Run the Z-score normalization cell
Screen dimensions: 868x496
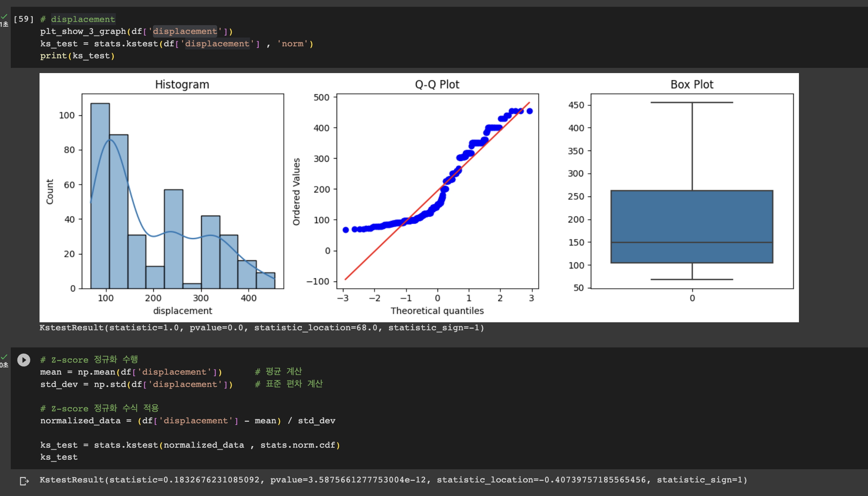pyautogui.click(x=24, y=360)
